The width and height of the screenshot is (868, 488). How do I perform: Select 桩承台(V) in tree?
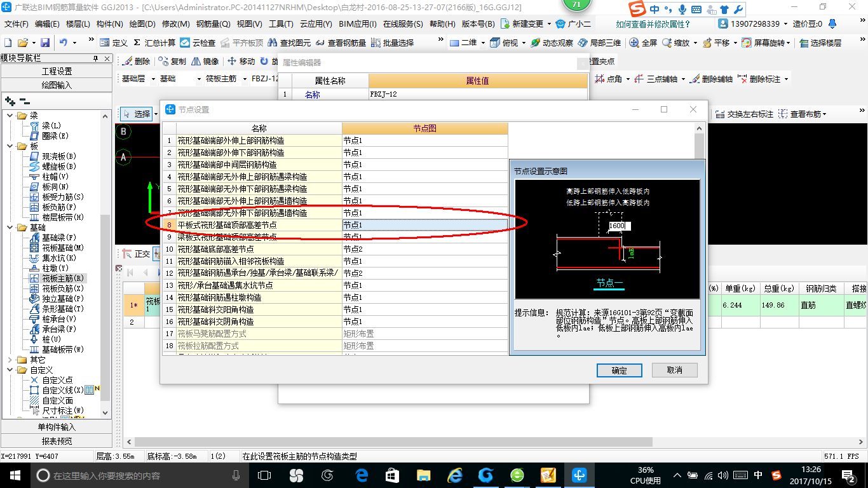click(x=53, y=319)
